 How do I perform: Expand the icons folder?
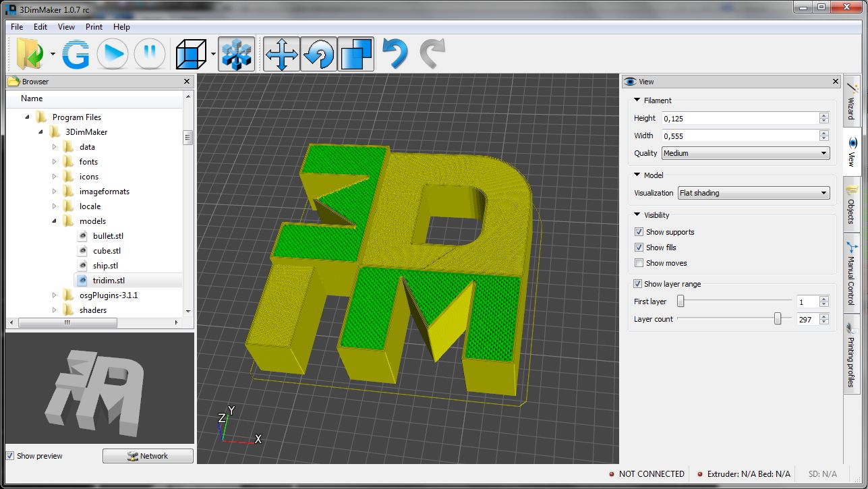coord(55,176)
